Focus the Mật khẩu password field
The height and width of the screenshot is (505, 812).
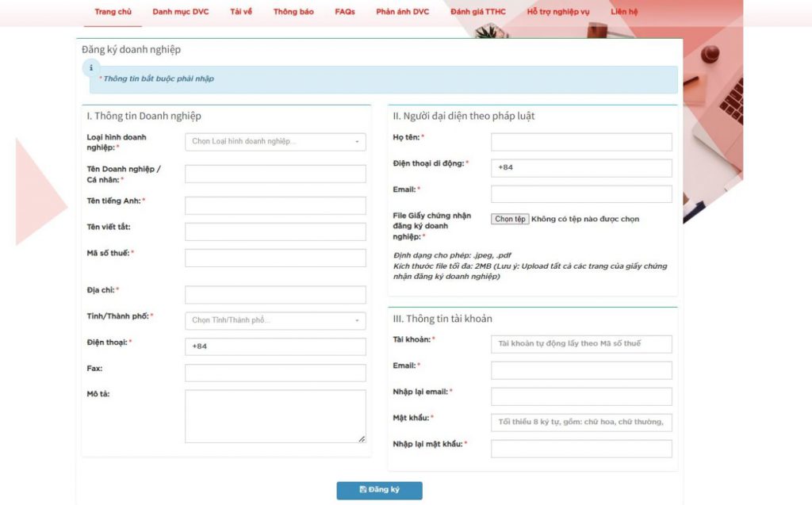point(581,422)
